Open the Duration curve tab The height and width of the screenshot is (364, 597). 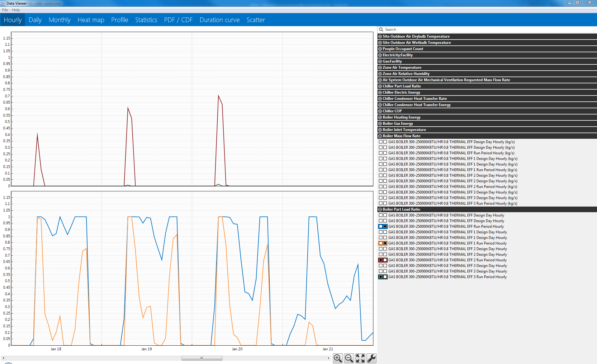click(x=220, y=20)
